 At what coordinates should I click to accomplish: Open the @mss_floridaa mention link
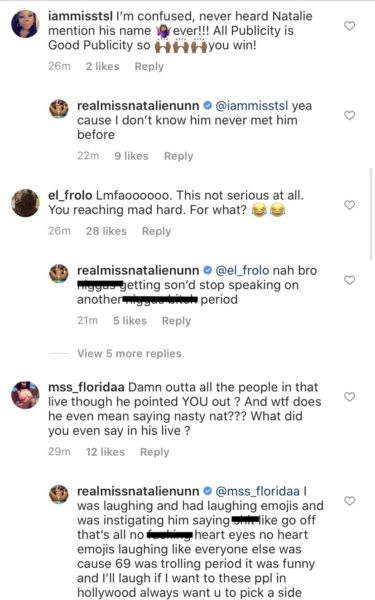(258, 491)
